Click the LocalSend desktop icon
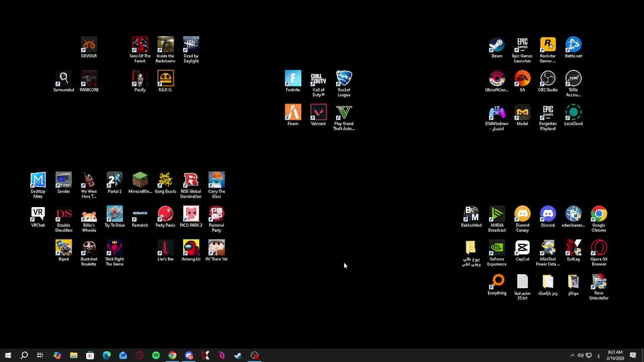This screenshot has width=644, height=362. pyautogui.click(x=574, y=115)
